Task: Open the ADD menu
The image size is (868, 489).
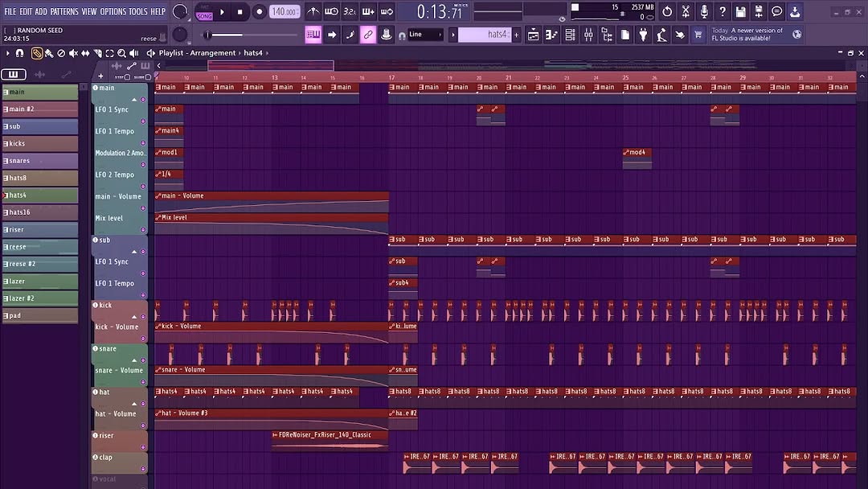Action: pyautogui.click(x=41, y=11)
